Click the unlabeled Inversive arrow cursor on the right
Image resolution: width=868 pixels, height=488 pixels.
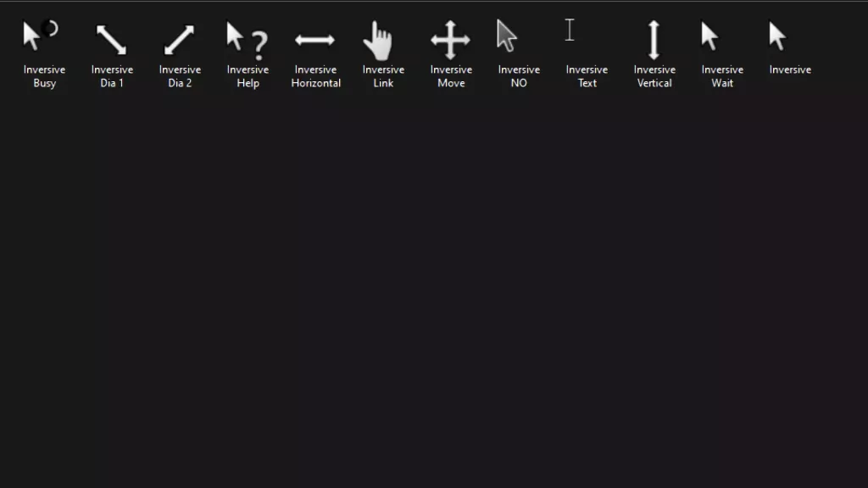pos(778,36)
